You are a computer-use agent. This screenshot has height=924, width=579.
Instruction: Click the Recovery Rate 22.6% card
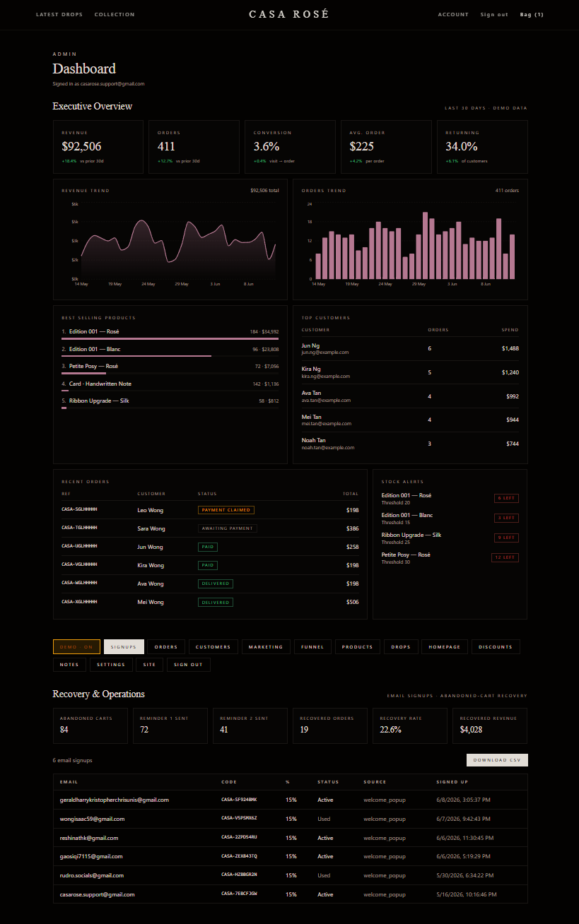point(410,725)
